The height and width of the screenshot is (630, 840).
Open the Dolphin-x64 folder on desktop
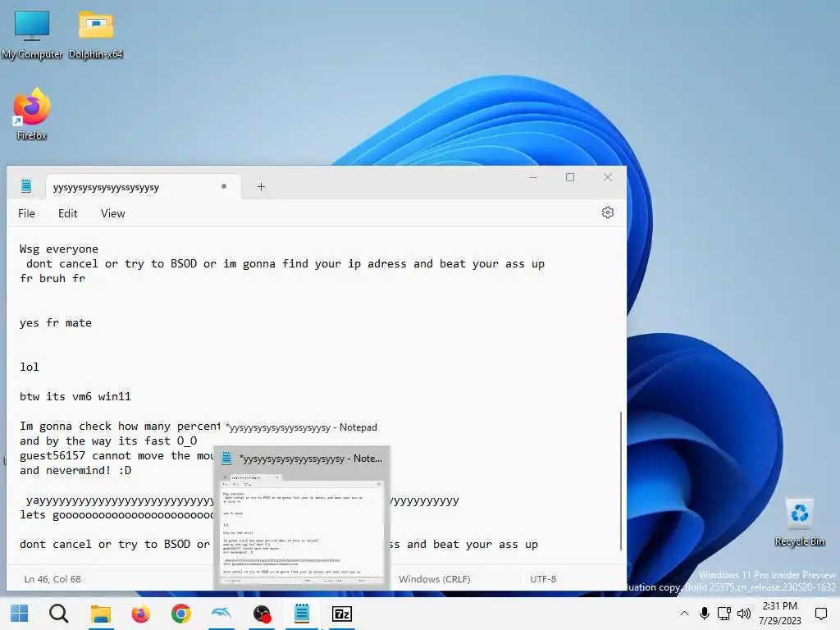[x=95, y=34]
